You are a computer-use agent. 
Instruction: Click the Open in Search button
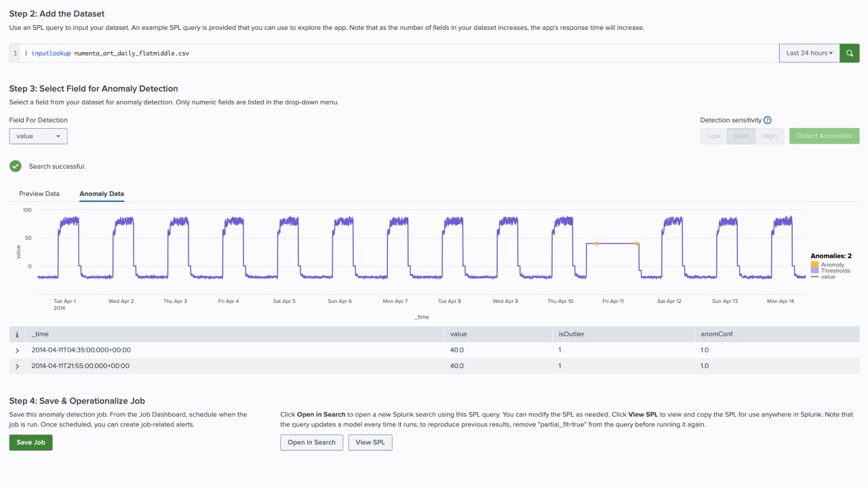[311, 443]
